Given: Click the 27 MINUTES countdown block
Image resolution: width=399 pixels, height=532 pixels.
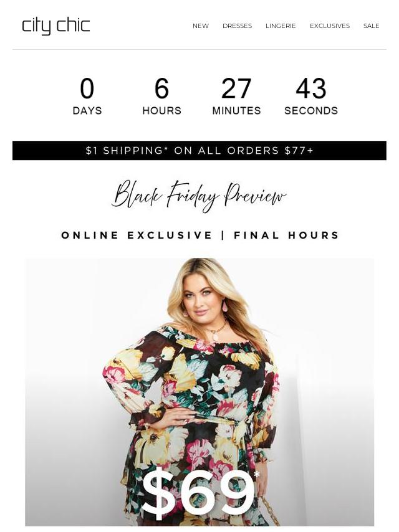Looking at the screenshot, I should tap(236, 97).
